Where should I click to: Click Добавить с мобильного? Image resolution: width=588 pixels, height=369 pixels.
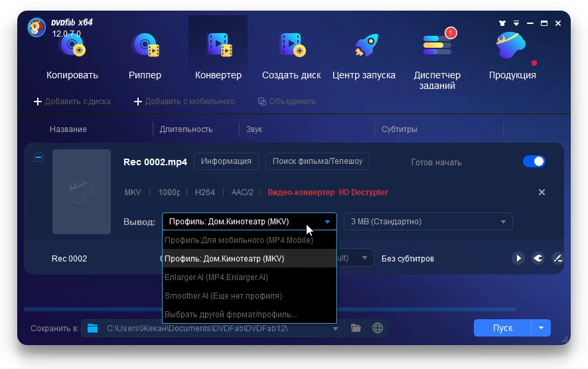184,102
